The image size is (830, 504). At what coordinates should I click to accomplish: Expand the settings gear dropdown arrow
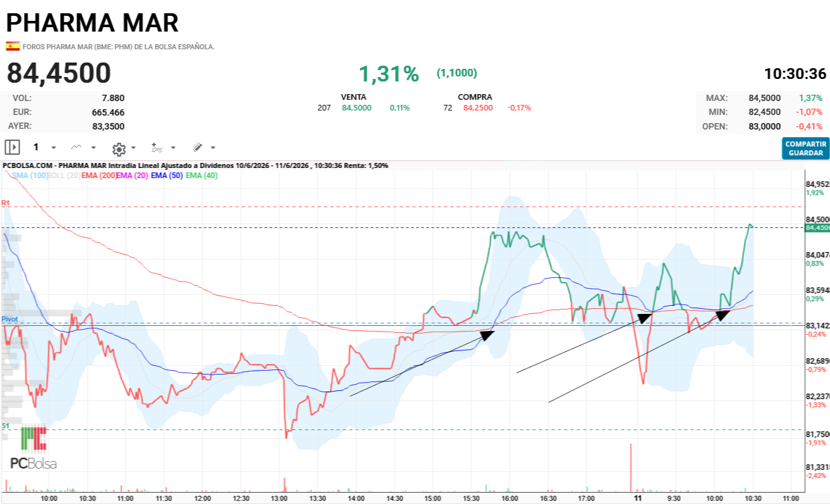(x=133, y=148)
